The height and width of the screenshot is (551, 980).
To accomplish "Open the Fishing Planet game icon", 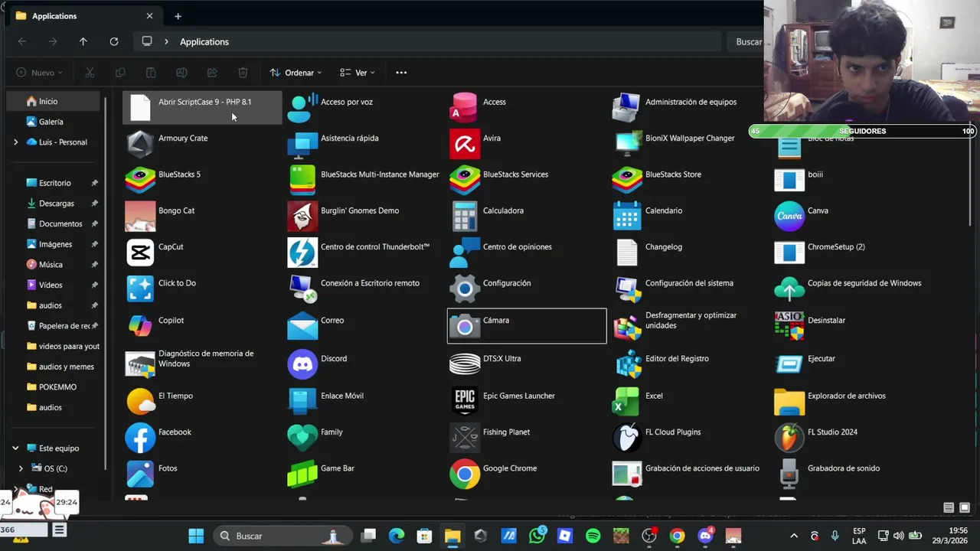I will pos(465,438).
